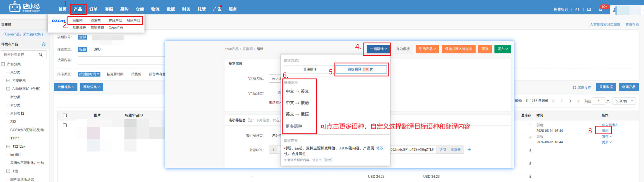This screenshot has width=644, height=182.
Task: Select the 全部 store account filter
Action: pos(83,37)
